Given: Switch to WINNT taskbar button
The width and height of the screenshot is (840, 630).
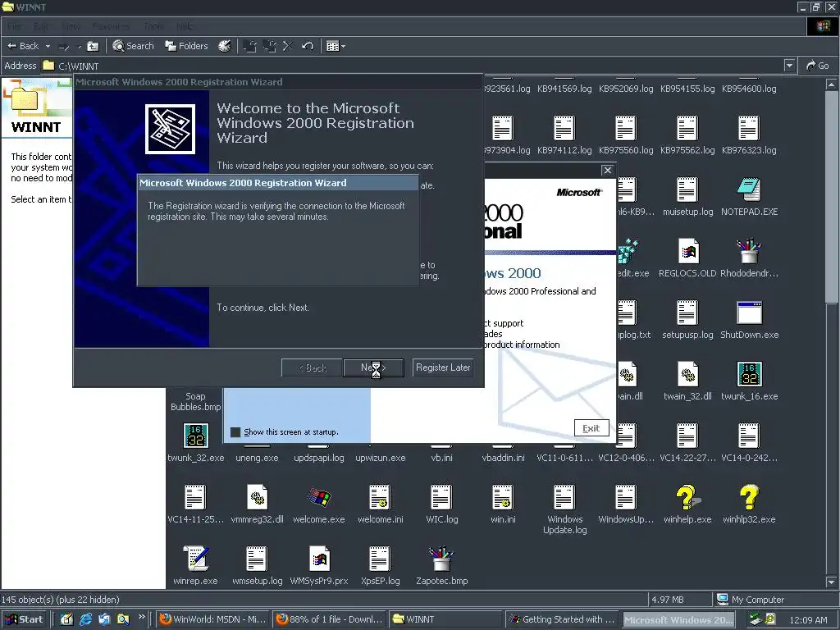Looking at the screenshot, I should [444, 619].
